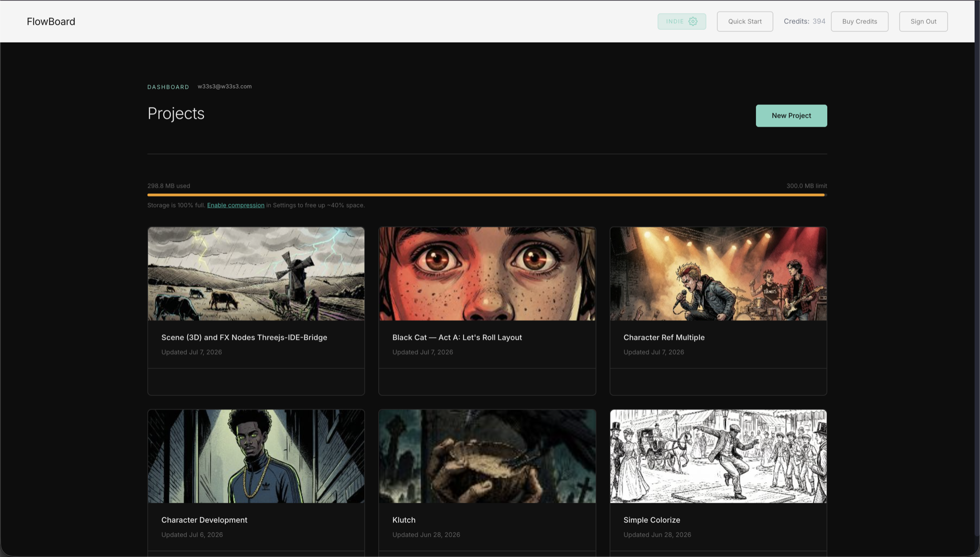The width and height of the screenshot is (980, 557).
Task: Click the '298.8 MB used' label
Action: click(169, 186)
